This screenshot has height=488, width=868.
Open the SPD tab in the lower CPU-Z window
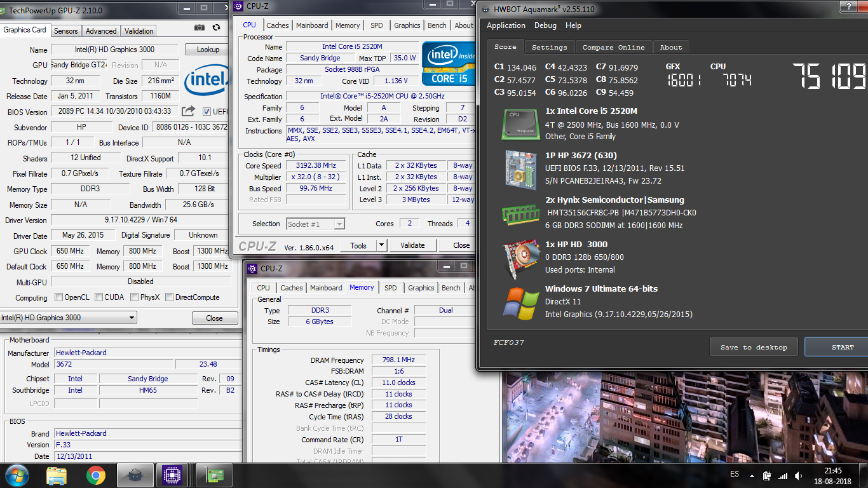tap(391, 288)
